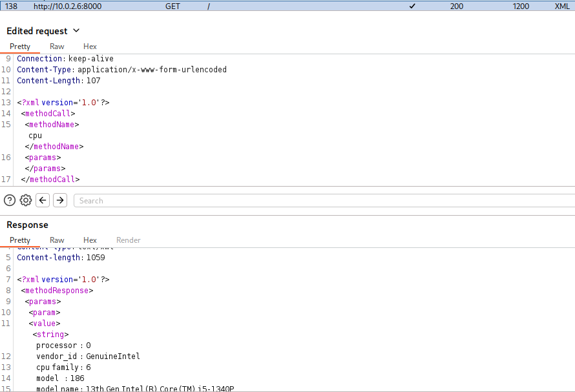The width and height of the screenshot is (575, 392).
Task: Place cursor on cpu method name text
Action: point(35,136)
